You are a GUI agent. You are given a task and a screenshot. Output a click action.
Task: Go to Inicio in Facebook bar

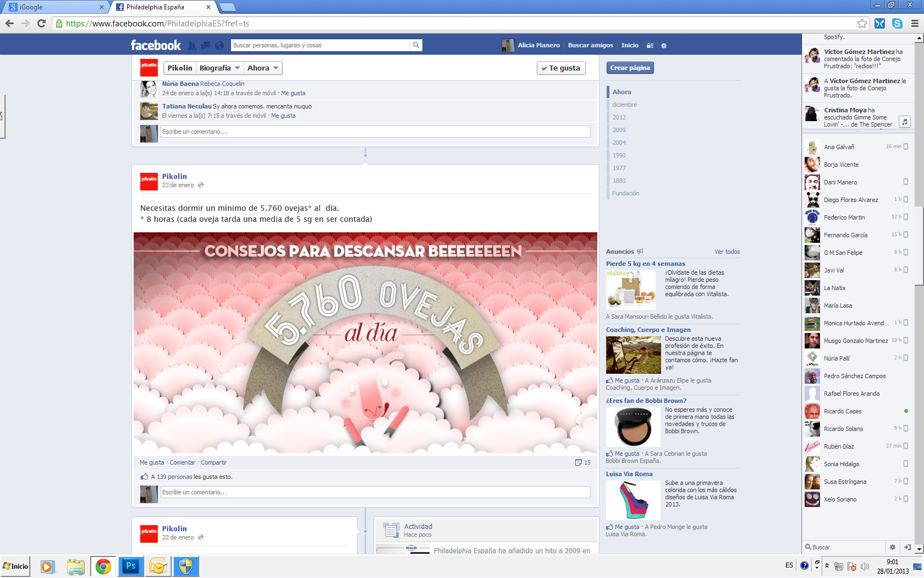[x=630, y=45]
